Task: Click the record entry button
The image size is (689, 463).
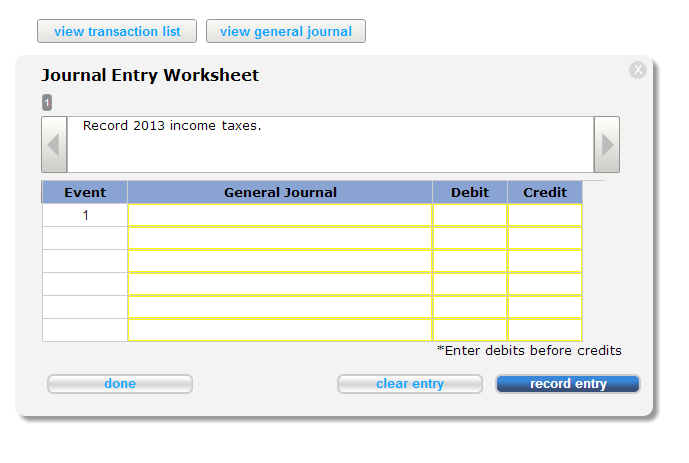Action: point(568,383)
